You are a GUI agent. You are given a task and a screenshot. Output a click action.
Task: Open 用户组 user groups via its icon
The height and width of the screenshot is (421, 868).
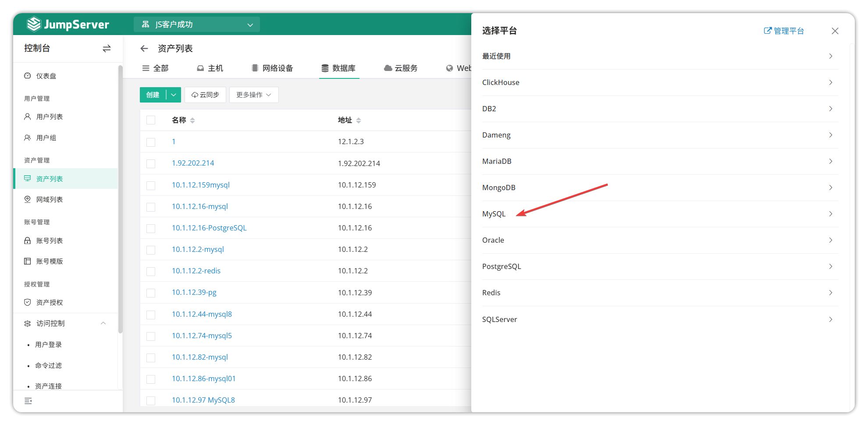coord(27,137)
